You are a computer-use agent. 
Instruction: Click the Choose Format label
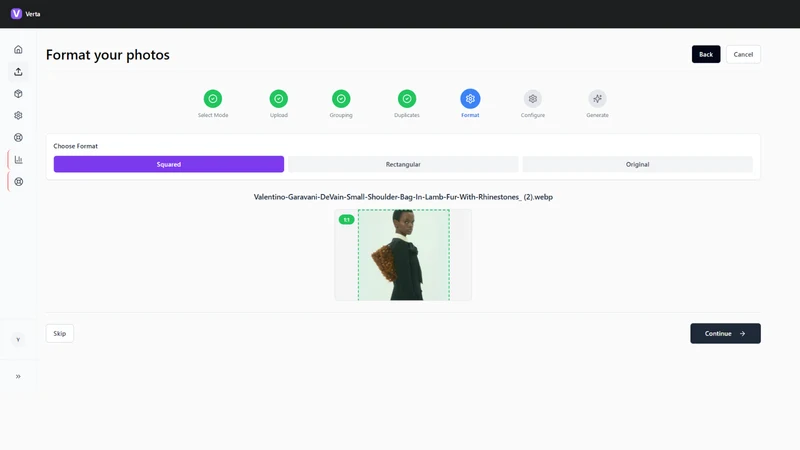76,146
